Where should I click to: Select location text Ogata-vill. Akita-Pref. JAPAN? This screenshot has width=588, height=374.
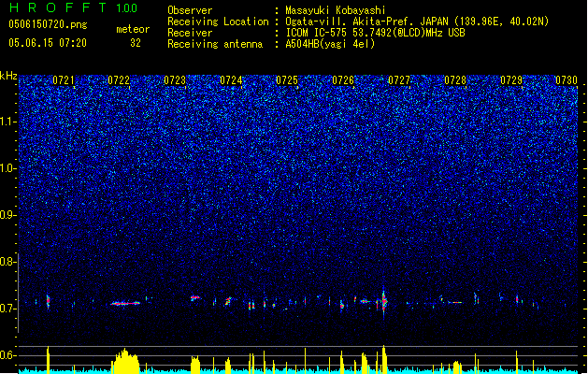(x=366, y=22)
